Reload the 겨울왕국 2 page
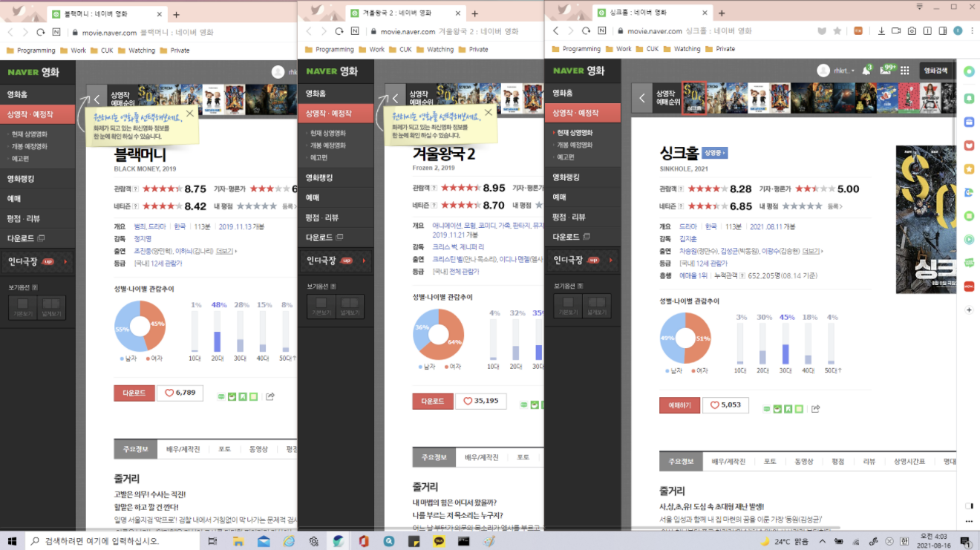 coord(339,31)
